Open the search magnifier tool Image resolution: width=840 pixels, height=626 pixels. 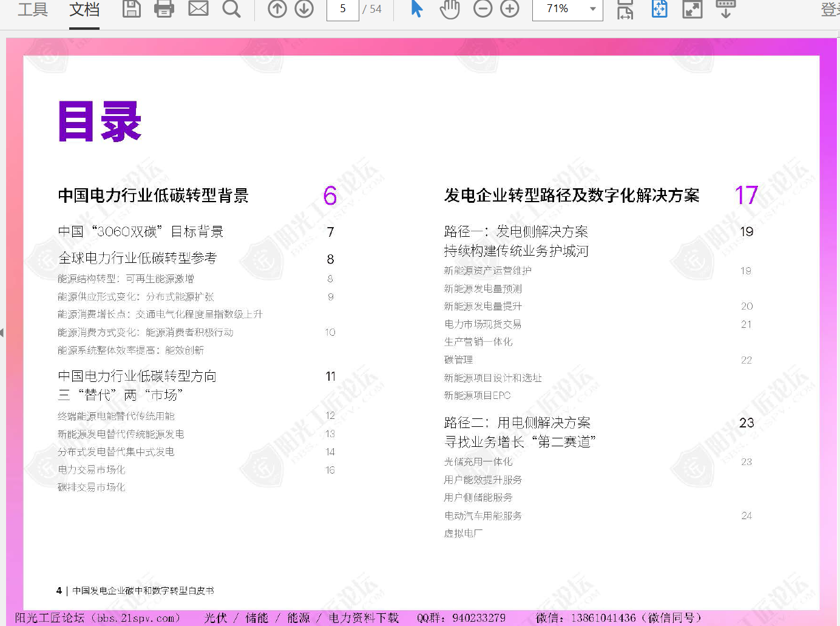coord(231,9)
